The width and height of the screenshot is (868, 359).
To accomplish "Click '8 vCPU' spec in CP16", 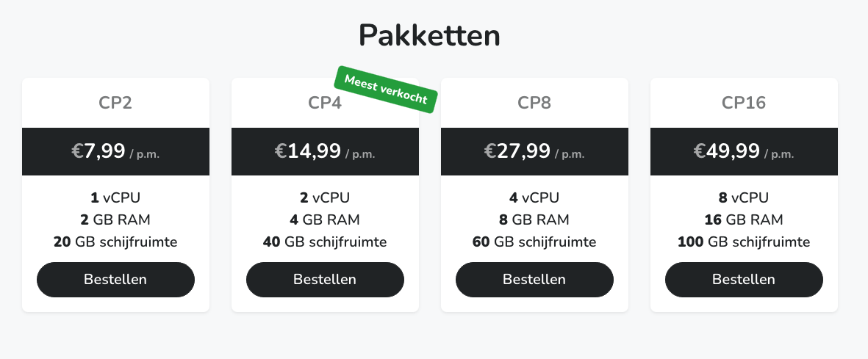I will click(x=744, y=197).
